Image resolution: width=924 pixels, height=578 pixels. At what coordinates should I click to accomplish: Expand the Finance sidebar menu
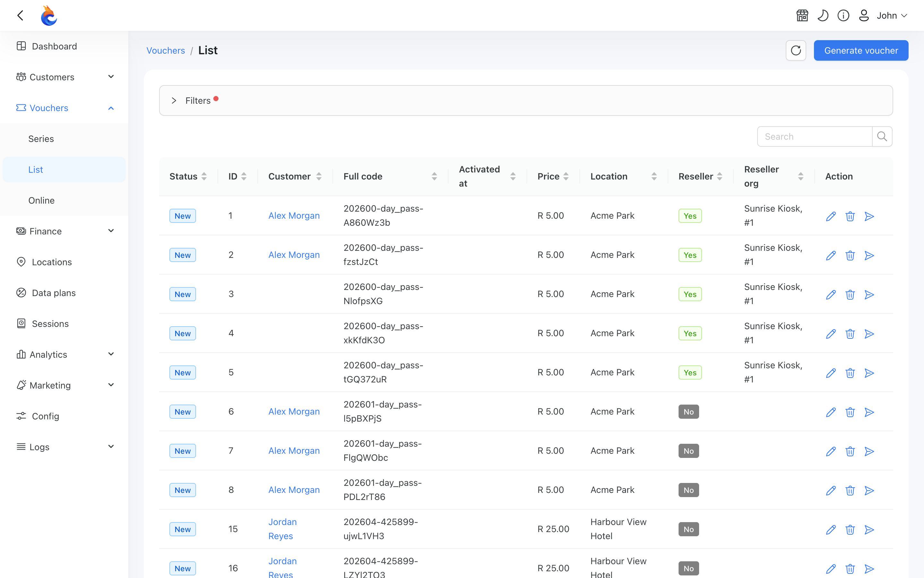[64, 231]
